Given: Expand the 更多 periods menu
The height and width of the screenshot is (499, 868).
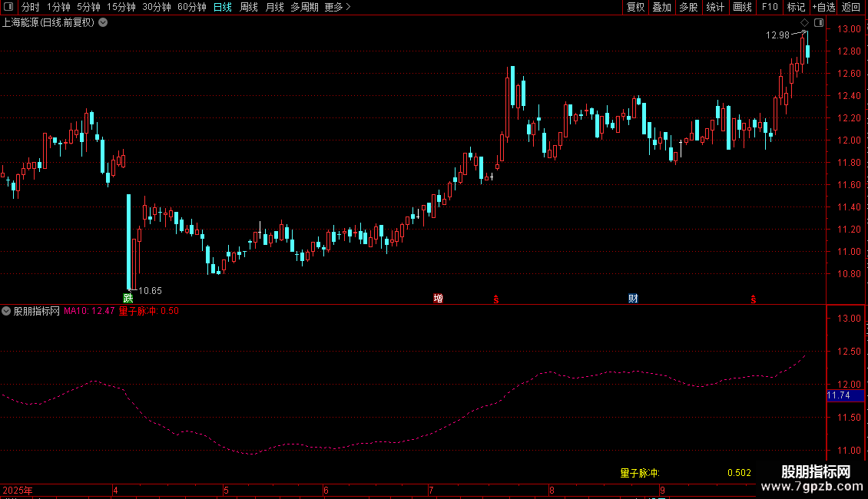Looking at the screenshot, I should (x=337, y=7).
